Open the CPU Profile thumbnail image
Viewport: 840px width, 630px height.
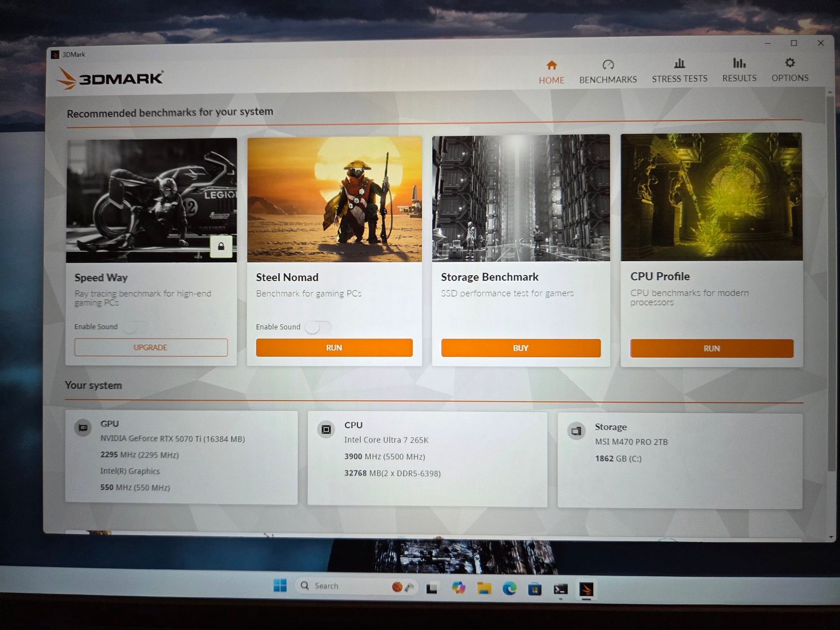[x=711, y=196]
